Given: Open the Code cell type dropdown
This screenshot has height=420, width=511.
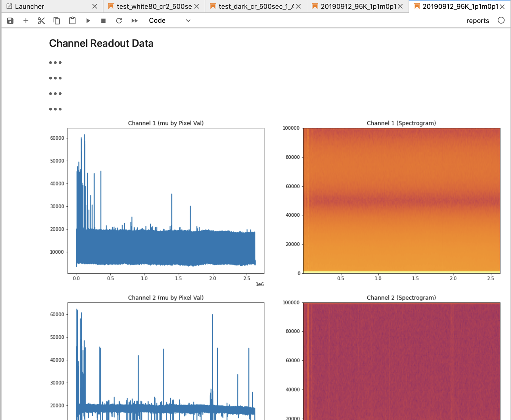Looking at the screenshot, I should pos(169,21).
